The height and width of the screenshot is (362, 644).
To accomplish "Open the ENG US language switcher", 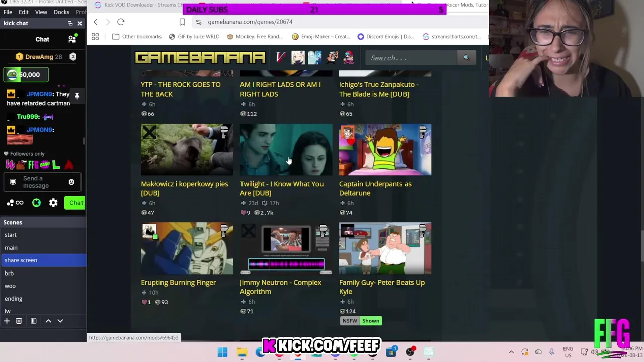I will (x=568, y=352).
